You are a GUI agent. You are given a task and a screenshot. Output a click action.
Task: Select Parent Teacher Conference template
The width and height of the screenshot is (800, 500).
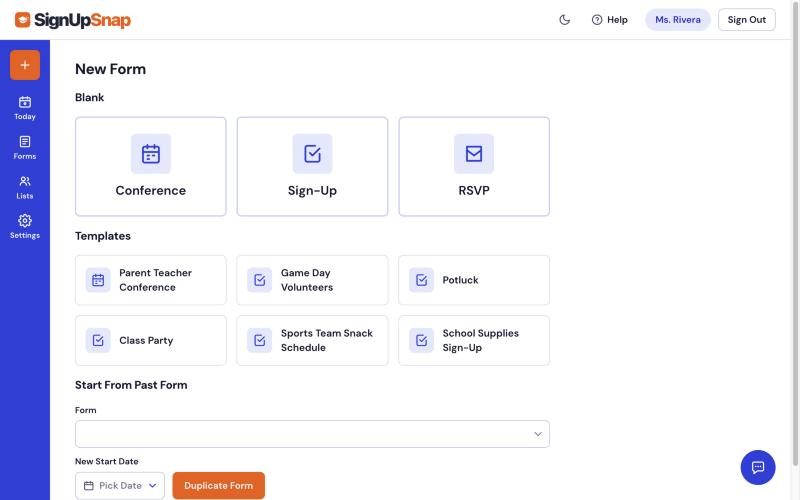[x=151, y=280]
